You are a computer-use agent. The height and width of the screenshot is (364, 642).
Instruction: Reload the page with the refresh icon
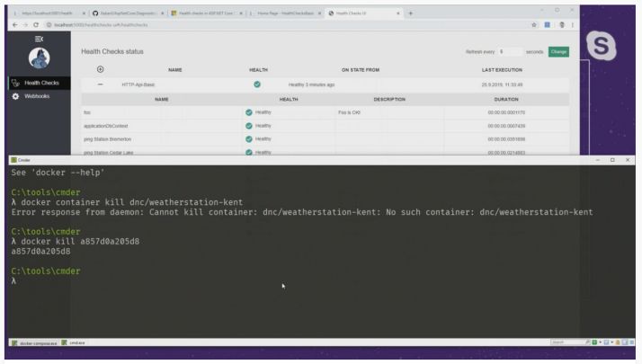click(36, 25)
